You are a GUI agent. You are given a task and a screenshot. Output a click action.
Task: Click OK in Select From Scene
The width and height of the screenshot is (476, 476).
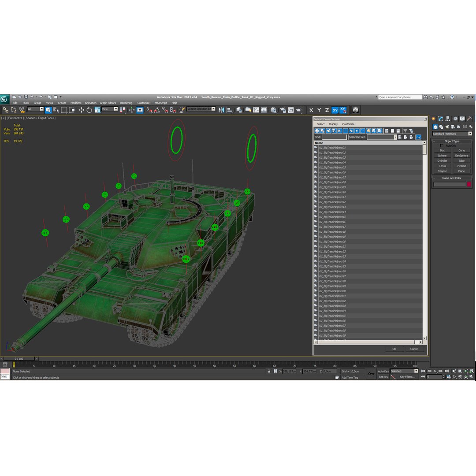(x=394, y=349)
